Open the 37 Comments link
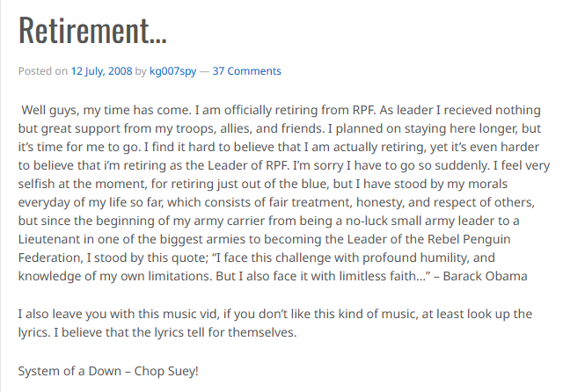The image size is (563, 392). 246,71
